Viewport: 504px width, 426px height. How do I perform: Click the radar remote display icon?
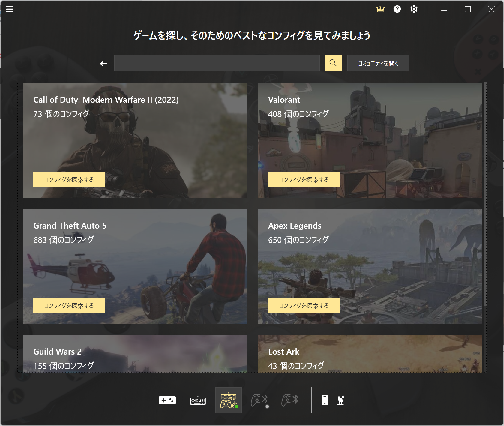coord(340,400)
